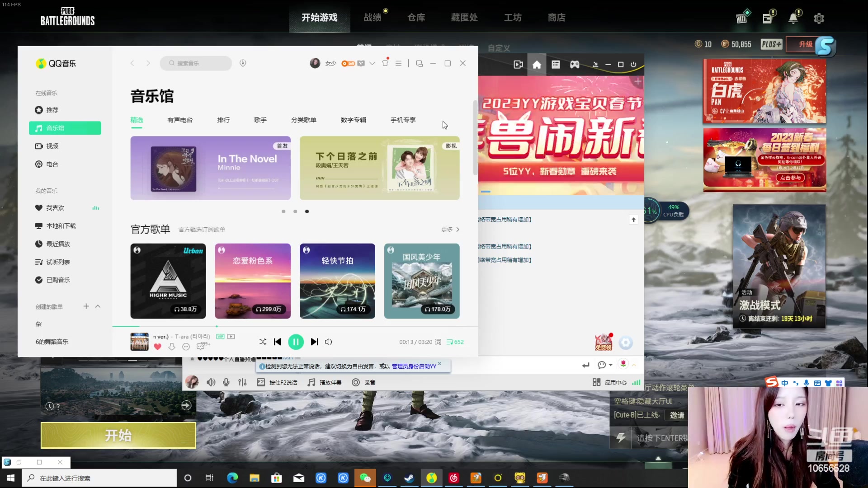Viewport: 868px width, 488px height.
Task: Switch to 排行 tab
Action: tap(223, 120)
